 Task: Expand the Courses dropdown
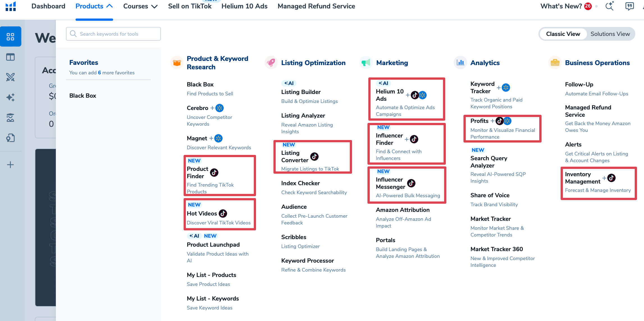[140, 6]
